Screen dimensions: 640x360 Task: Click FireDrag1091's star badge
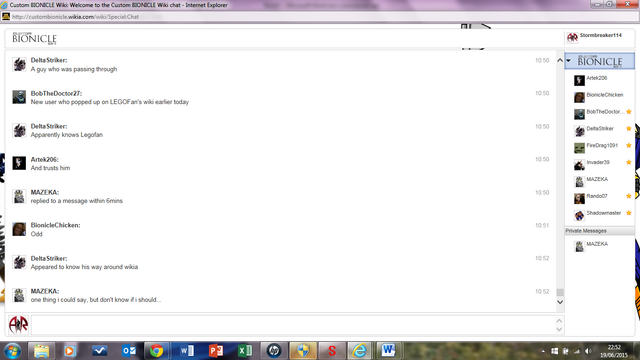click(629, 145)
